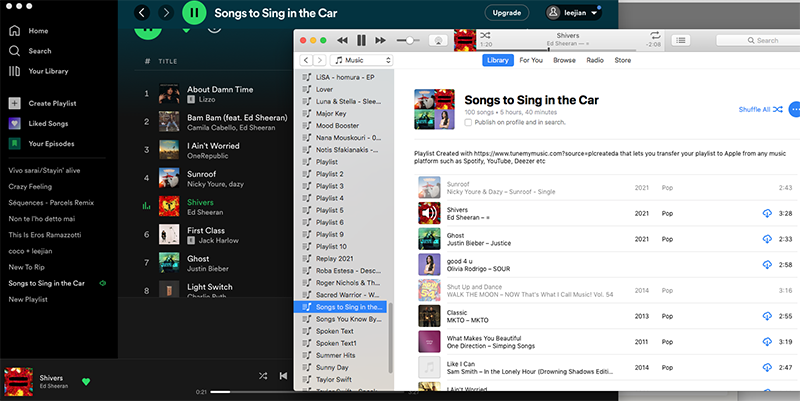Viewport: 800px width, 401px height.
Task: Click the AirPlay icon in iTunes toolbar
Action: pos(438,40)
